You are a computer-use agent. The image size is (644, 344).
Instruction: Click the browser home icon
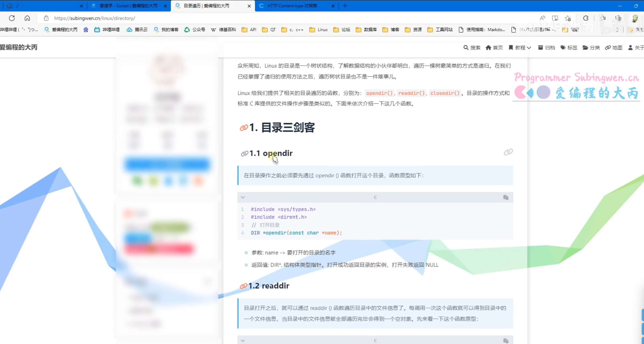pos(27,18)
